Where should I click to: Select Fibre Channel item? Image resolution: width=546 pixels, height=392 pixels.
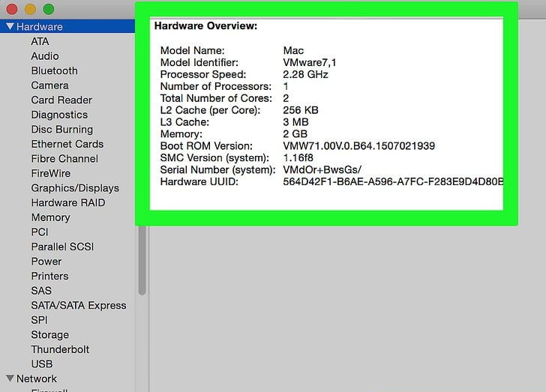pyautogui.click(x=64, y=158)
